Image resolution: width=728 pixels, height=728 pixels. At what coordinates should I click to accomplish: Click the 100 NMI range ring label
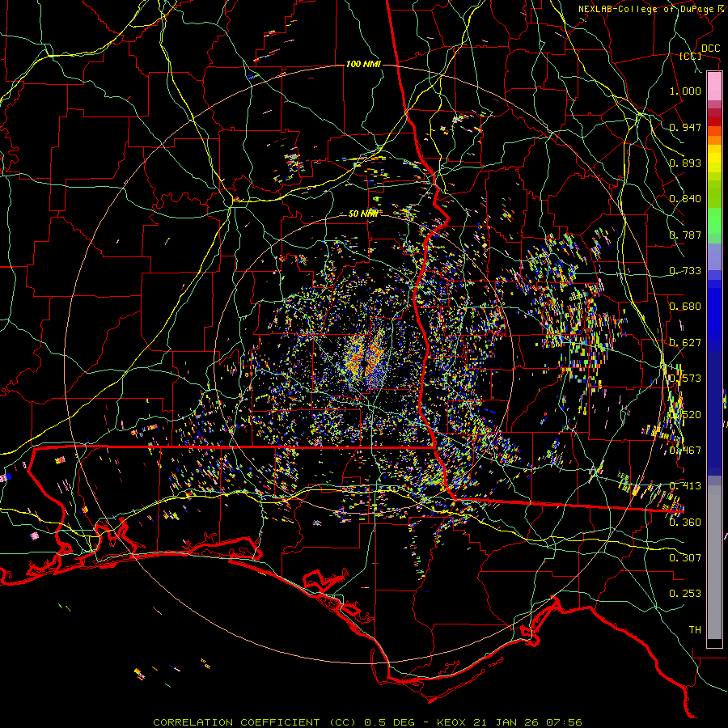pos(363,64)
